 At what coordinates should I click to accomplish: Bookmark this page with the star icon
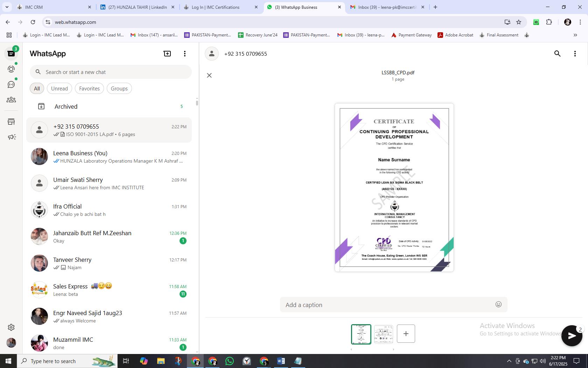[x=519, y=22]
